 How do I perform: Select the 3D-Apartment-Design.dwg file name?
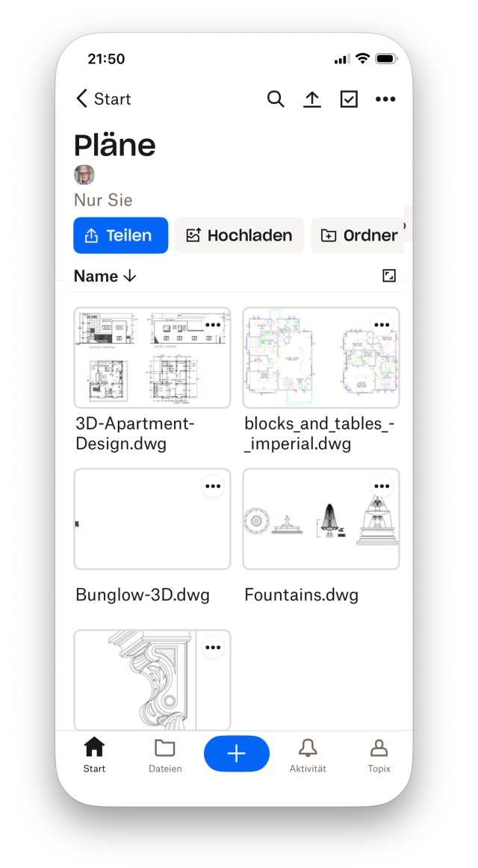click(x=135, y=433)
